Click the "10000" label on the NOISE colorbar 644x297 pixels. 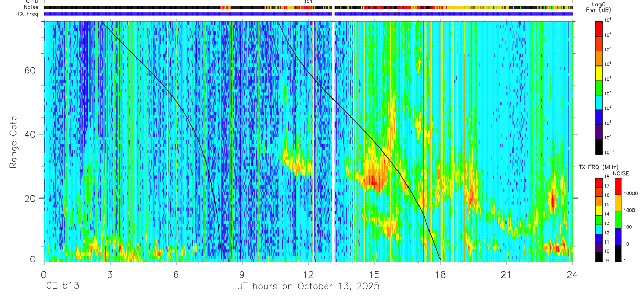[x=630, y=193]
